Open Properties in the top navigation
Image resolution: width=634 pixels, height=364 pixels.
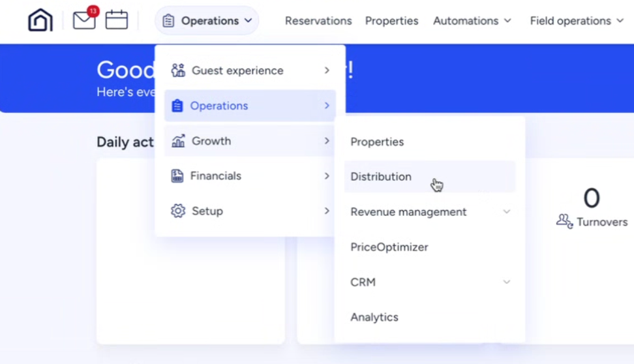coord(391,21)
